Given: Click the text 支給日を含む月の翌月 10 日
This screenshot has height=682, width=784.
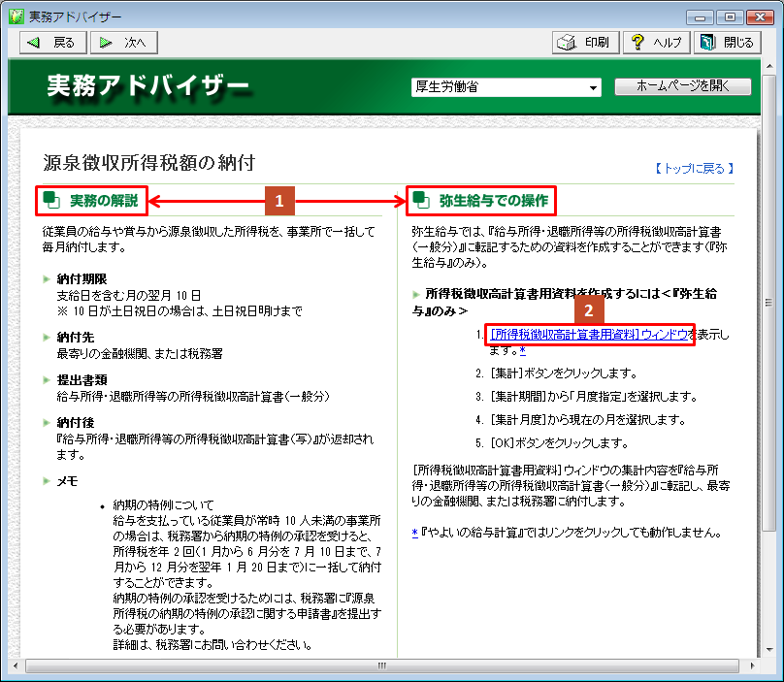Looking at the screenshot, I should (129, 296).
